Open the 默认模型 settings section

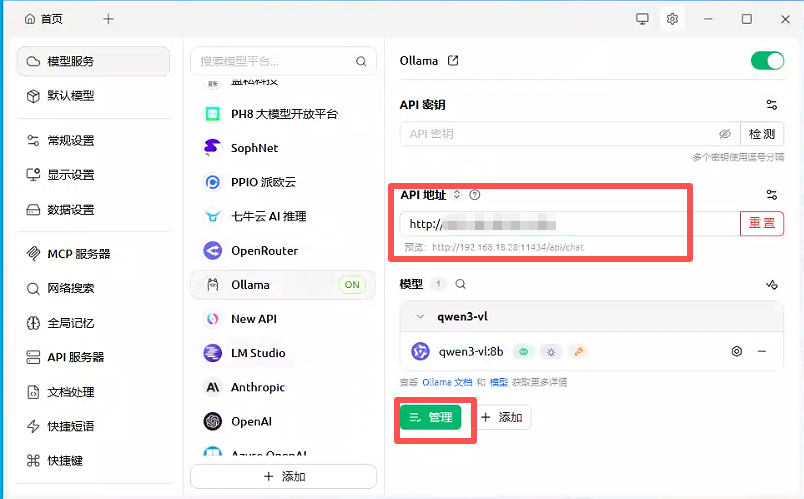point(93,96)
